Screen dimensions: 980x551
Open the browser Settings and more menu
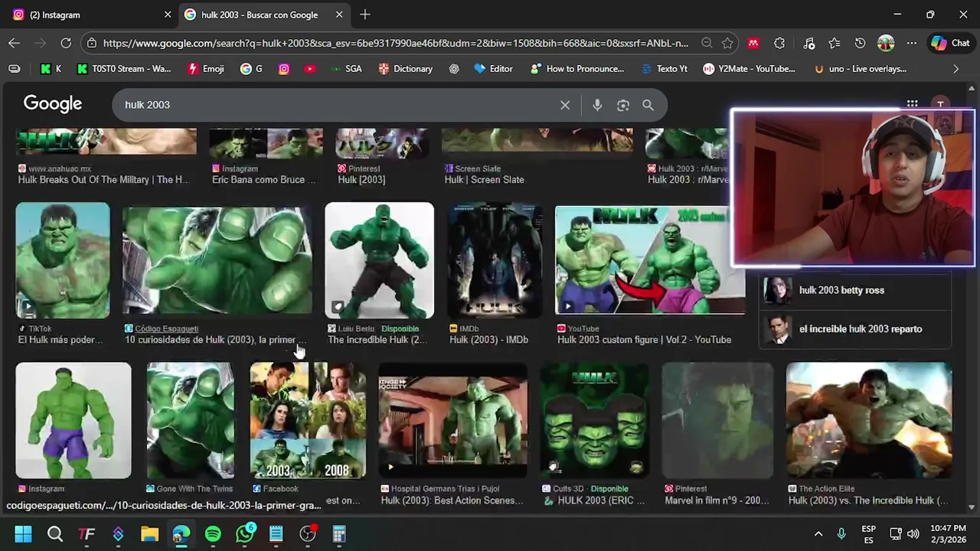pyautogui.click(x=911, y=44)
